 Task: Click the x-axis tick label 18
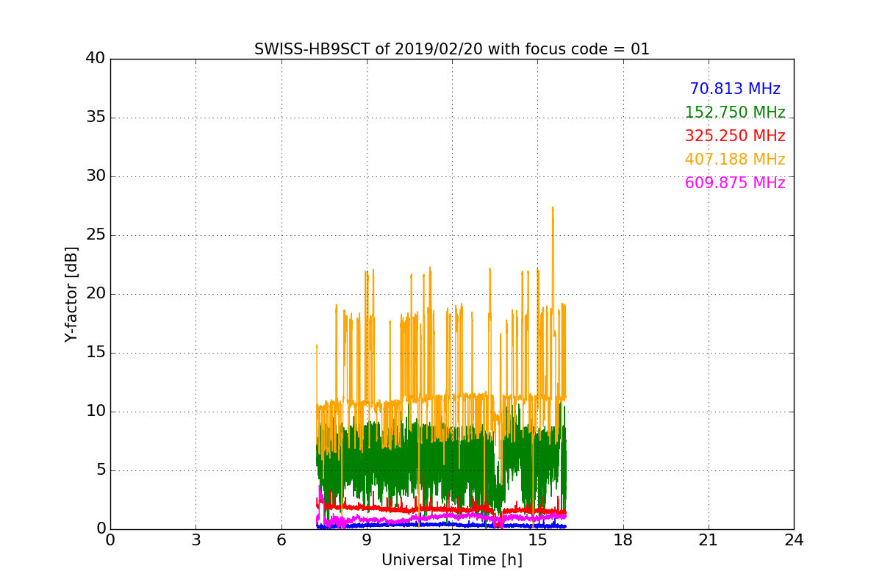pyautogui.click(x=623, y=539)
